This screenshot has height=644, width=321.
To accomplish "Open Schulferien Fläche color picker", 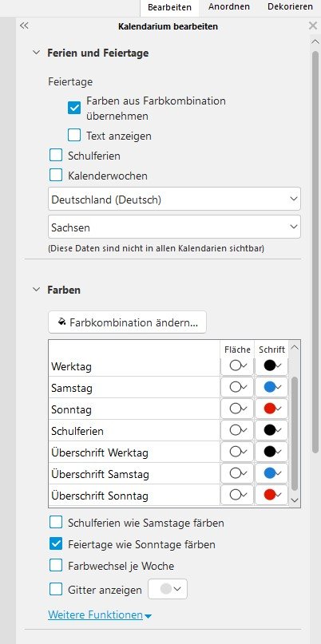I will 237,430.
